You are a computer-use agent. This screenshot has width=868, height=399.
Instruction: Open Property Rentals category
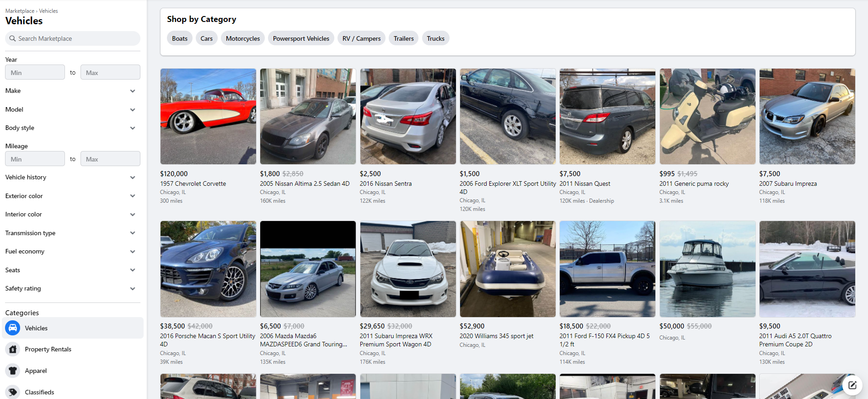73,349
